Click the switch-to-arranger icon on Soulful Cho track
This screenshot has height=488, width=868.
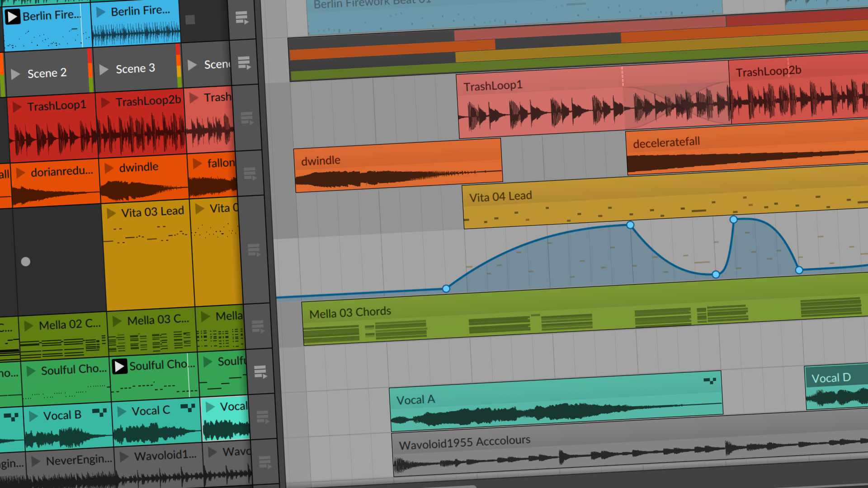click(260, 372)
